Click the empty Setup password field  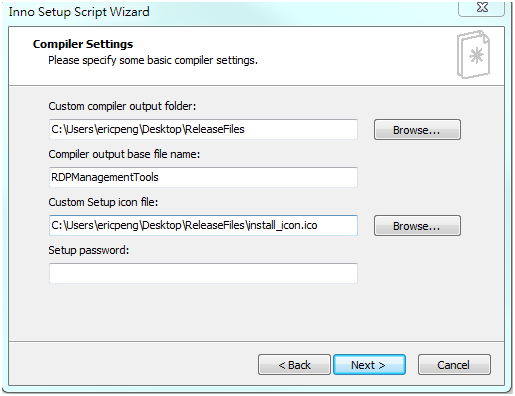203,273
